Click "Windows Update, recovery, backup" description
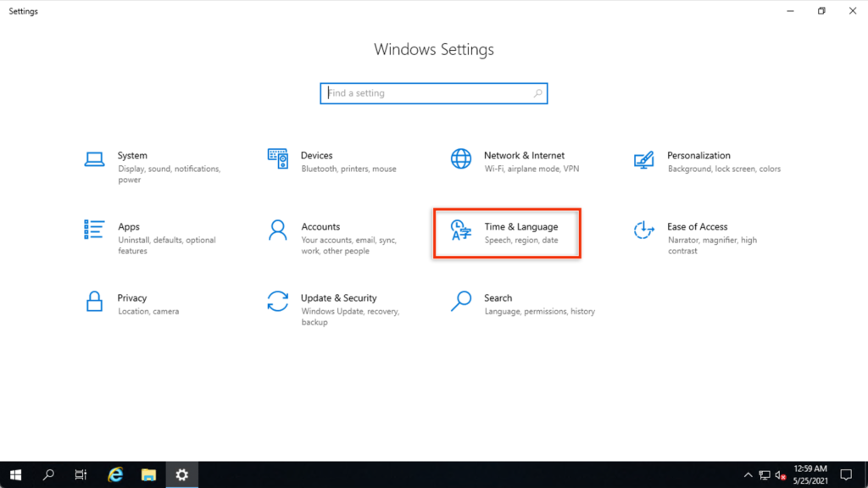Viewport: 868px width, 488px height. click(350, 317)
